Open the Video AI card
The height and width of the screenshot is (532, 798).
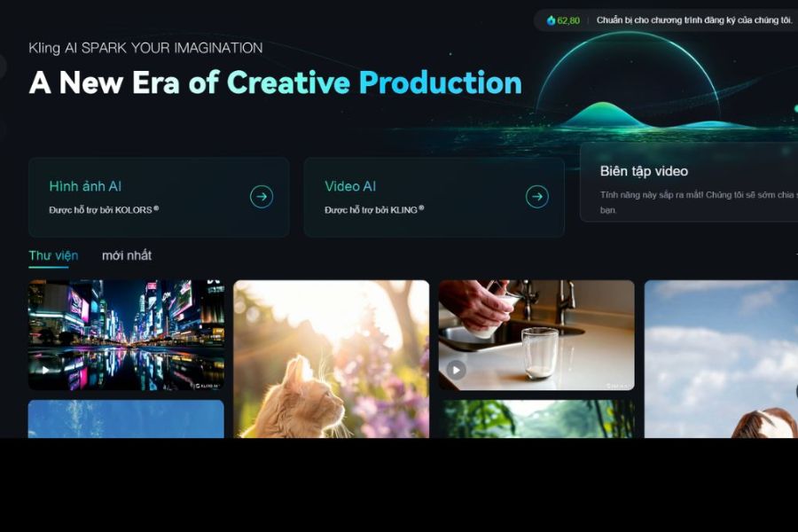[434, 197]
